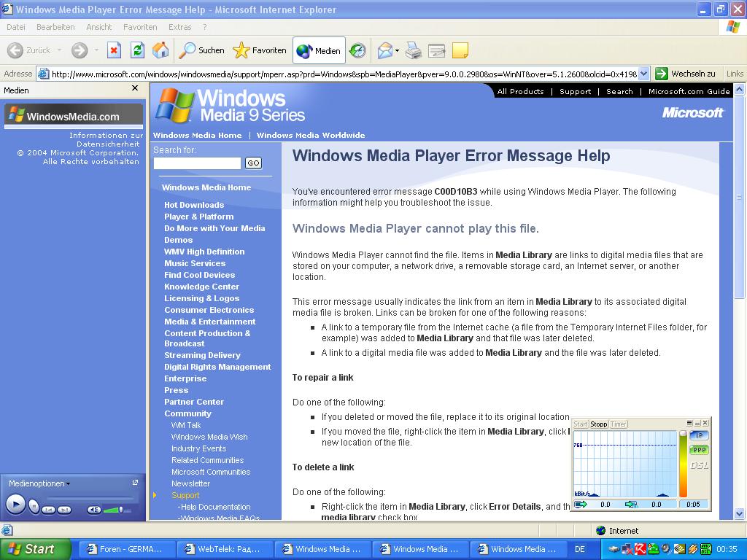Viewport: 747px width, 560px height.
Task: Click the green volume slider
Action: [x=117, y=510]
